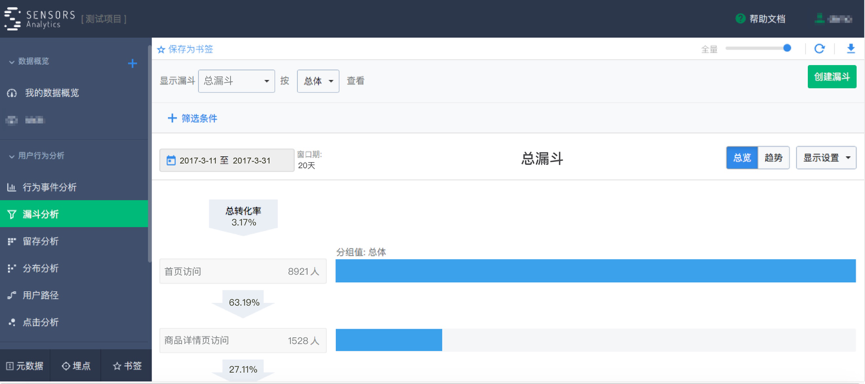Open the 书签 tab at sidebar bottom

coord(126,366)
